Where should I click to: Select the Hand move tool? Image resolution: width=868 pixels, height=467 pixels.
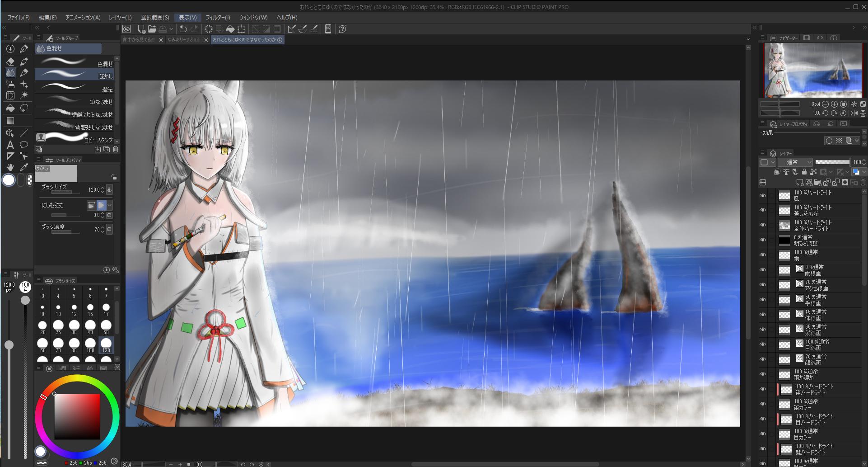[x=10, y=167]
